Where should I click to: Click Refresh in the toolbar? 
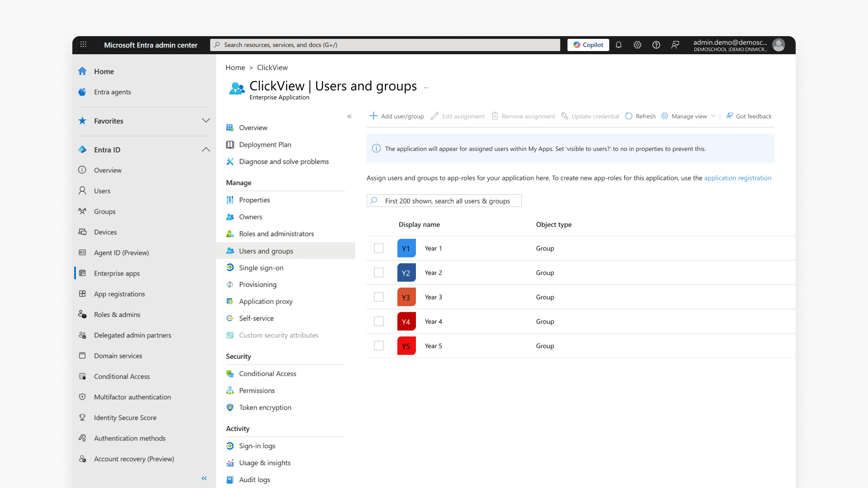(x=640, y=116)
